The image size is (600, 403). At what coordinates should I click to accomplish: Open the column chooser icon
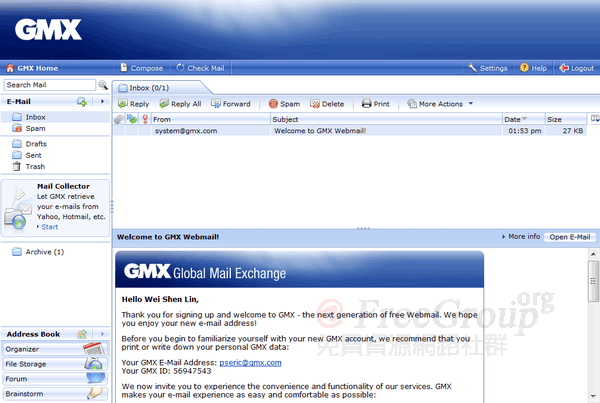(x=595, y=119)
